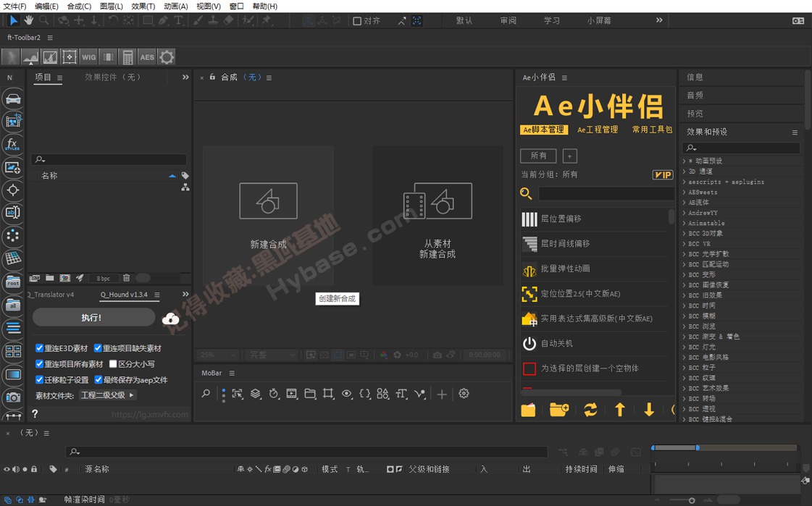Select the Pen tool in top toolbar
This screenshot has height=506, width=812.
tap(163, 20)
